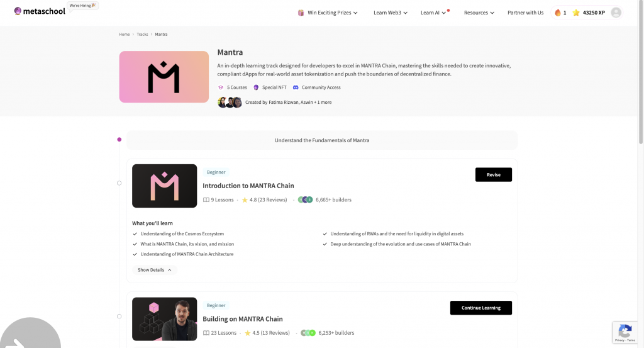
Task: Click the gift box prizes icon
Action: pyautogui.click(x=301, y=13)
